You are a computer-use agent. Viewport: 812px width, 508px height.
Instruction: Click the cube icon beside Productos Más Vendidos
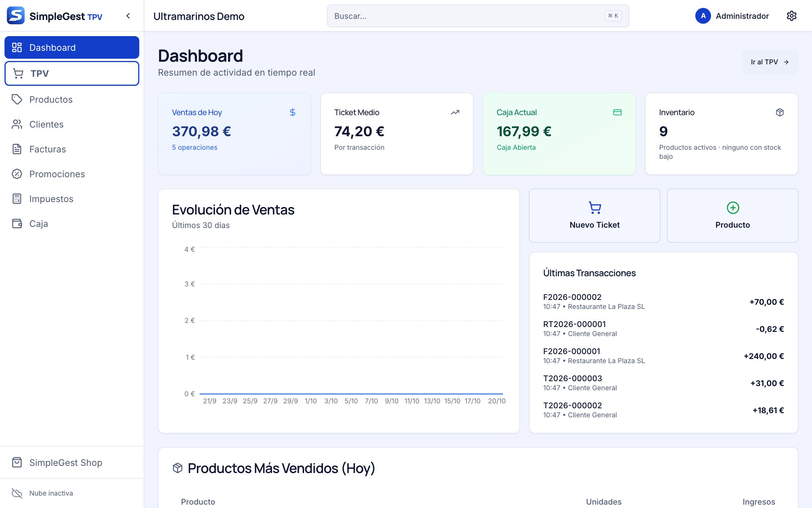point(177,468)
